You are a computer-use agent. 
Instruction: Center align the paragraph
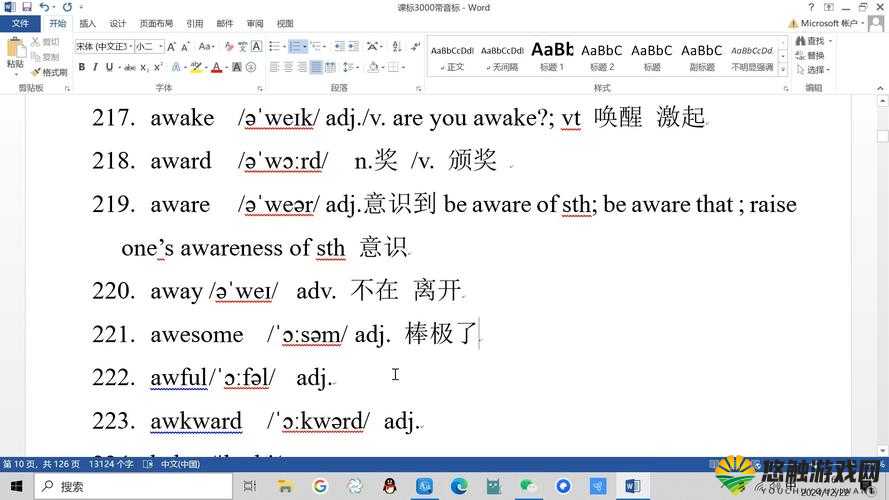(x=288, y=67)
